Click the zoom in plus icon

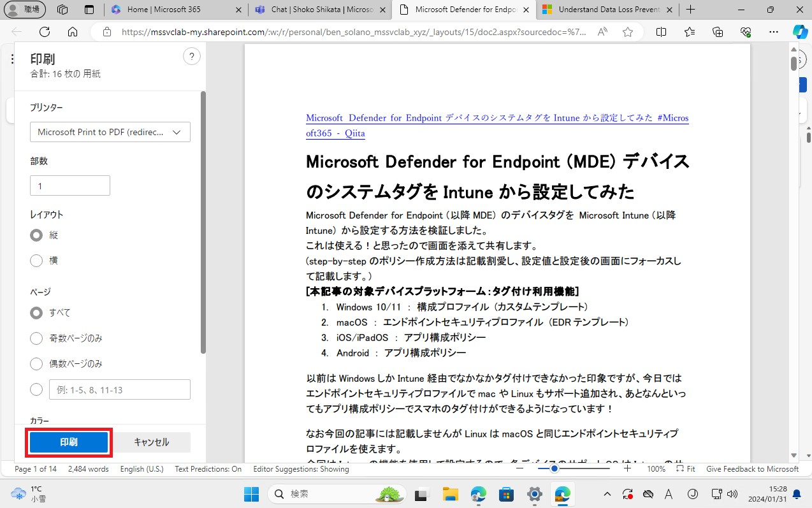click(628, 468)
